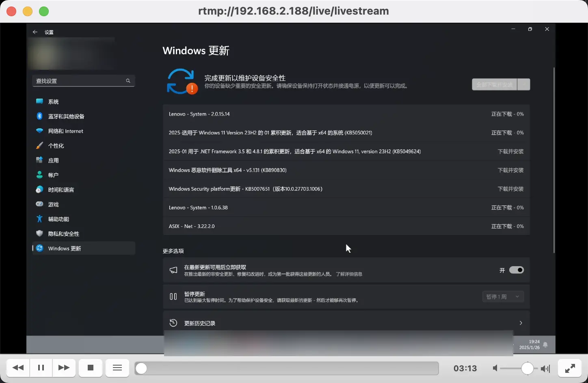Click the notification bell in the Windows taskbar
The image size is (588, 383).
(545, 345)
